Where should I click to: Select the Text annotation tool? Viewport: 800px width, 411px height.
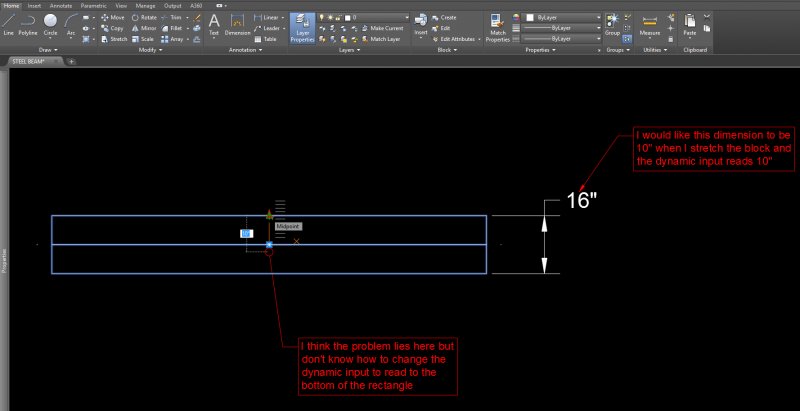click(x=214, y=25)
